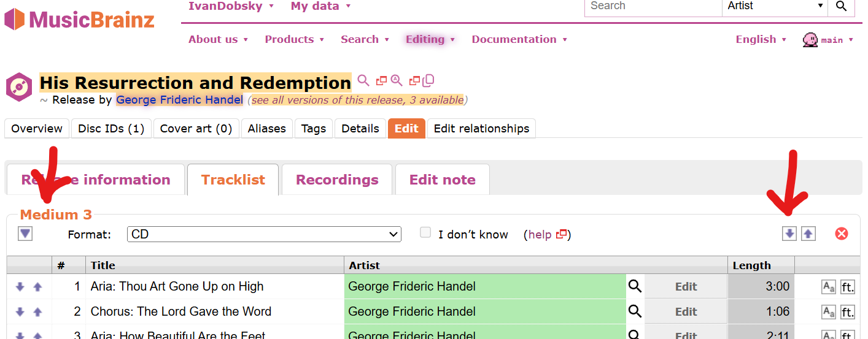Open the Editing menu

pos(430,39)
